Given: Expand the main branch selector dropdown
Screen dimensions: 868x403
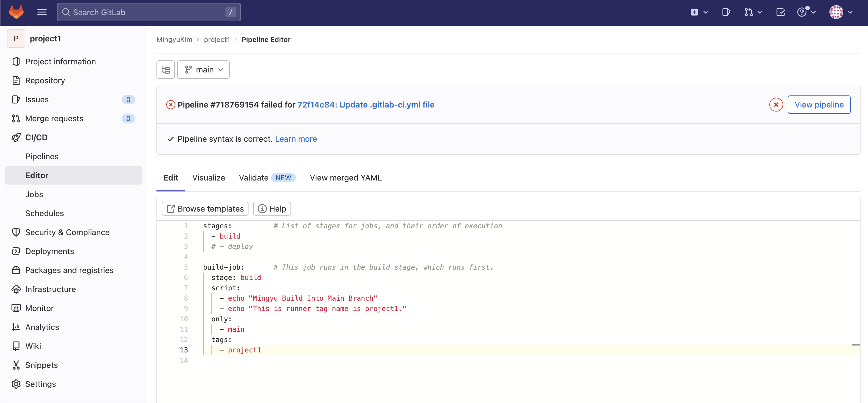Looking at the screenshot, I should click(204, 70).
